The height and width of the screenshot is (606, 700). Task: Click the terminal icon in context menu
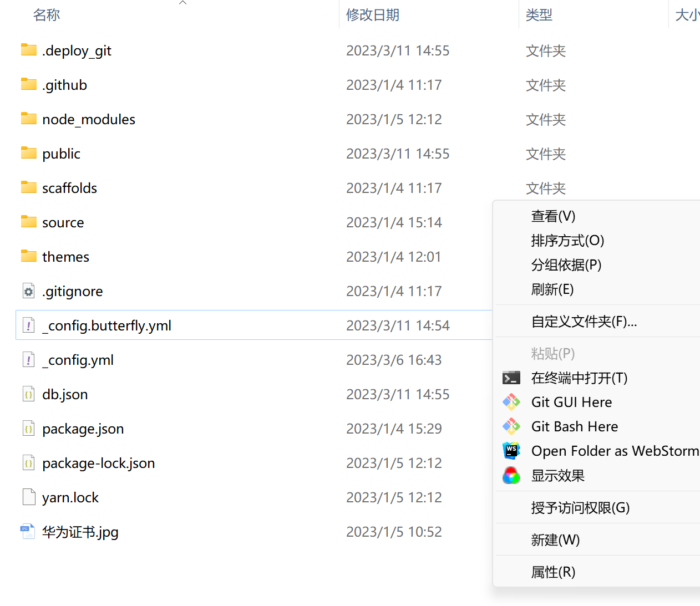click(x=511, y=378)
